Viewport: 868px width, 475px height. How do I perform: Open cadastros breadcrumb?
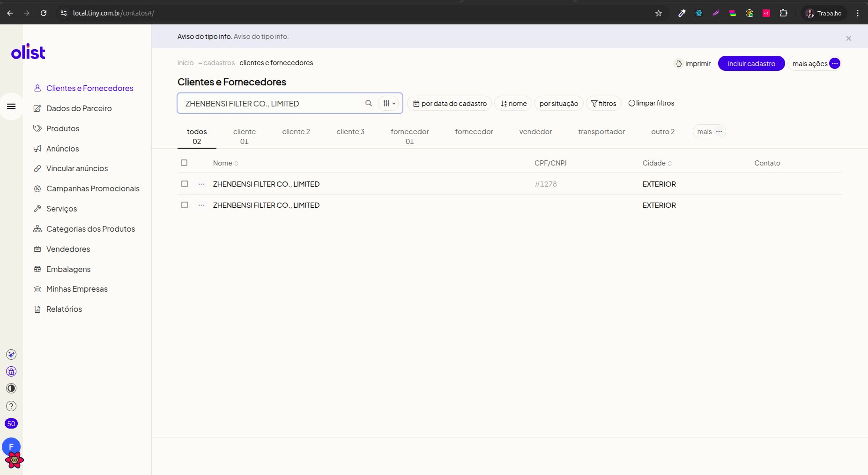(x=216, y=63)
